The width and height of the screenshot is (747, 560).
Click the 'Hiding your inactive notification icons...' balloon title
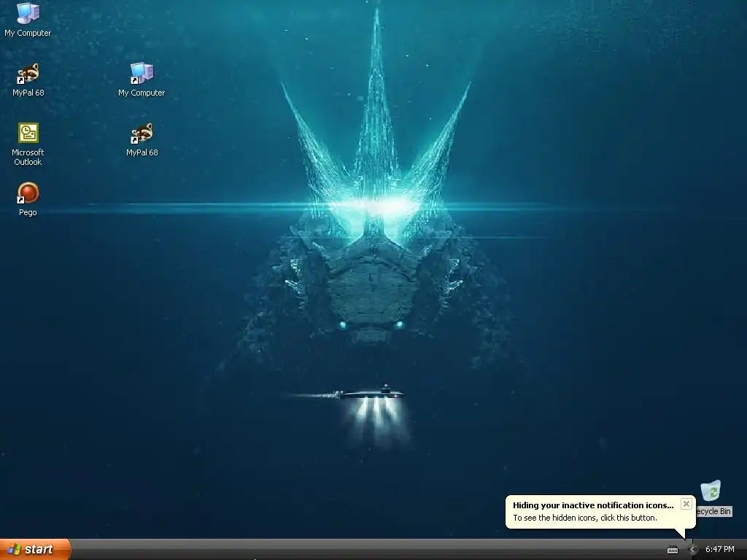click(593, 505)
